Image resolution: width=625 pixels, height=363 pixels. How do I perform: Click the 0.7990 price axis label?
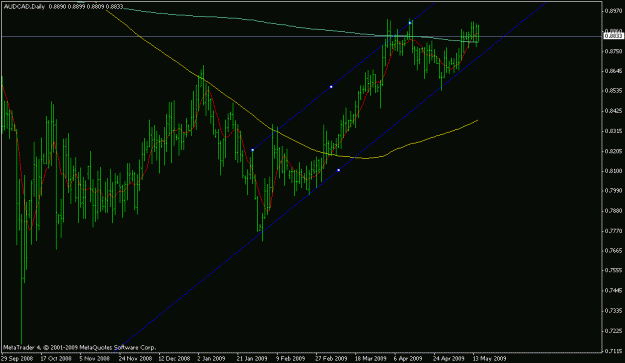613,190
